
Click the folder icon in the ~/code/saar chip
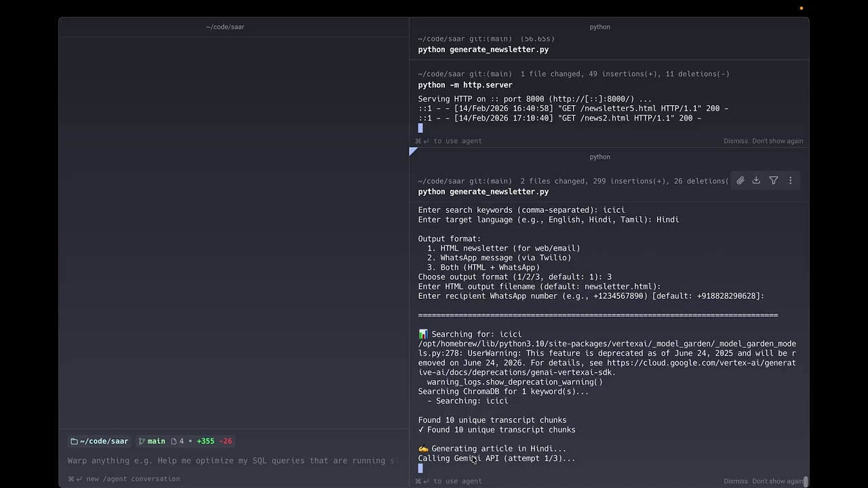(74, 441)
